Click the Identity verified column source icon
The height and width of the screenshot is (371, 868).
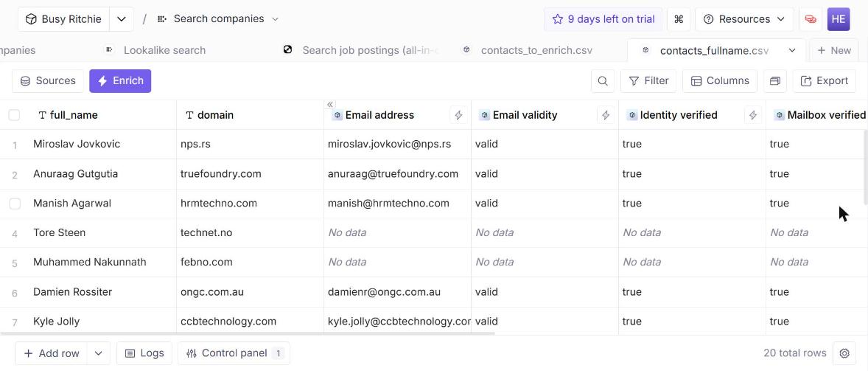click(x=632, y=115)
